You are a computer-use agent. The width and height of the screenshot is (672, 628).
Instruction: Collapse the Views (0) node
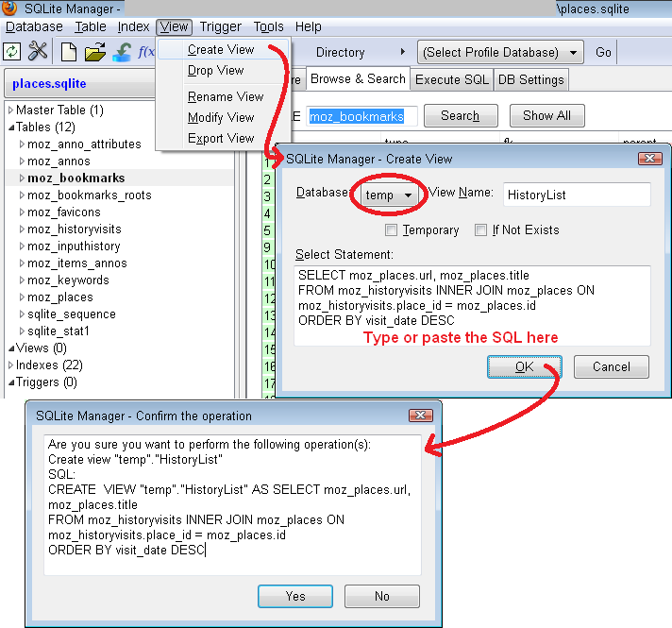coord(10,348)
